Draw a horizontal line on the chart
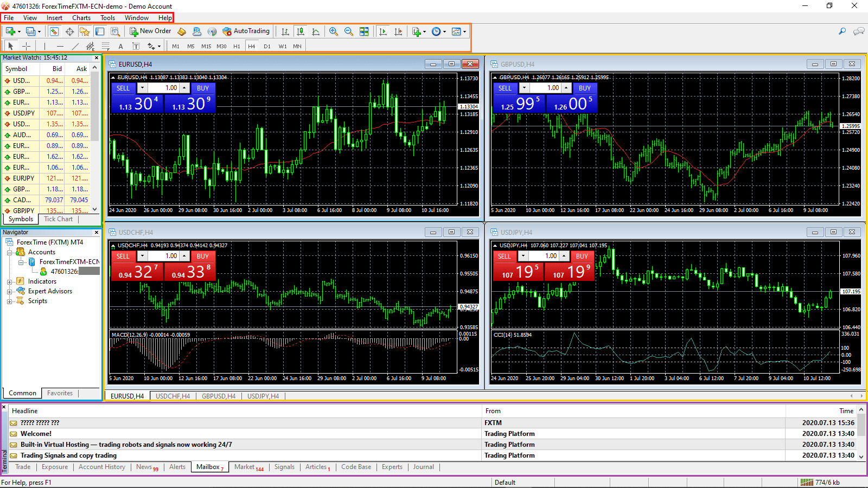Screen dimensions: 868x488 point(60,46)
